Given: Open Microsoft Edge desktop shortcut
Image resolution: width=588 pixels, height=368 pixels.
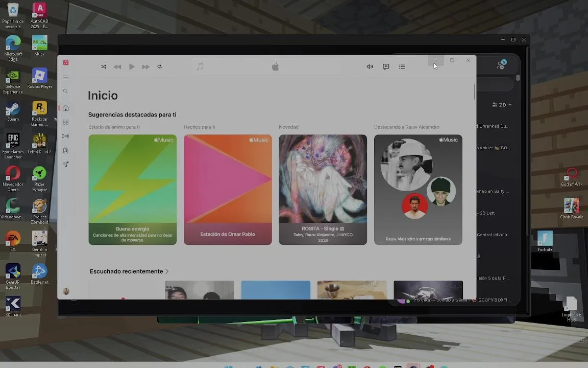Looking at the screenshot, I should 13,48.
